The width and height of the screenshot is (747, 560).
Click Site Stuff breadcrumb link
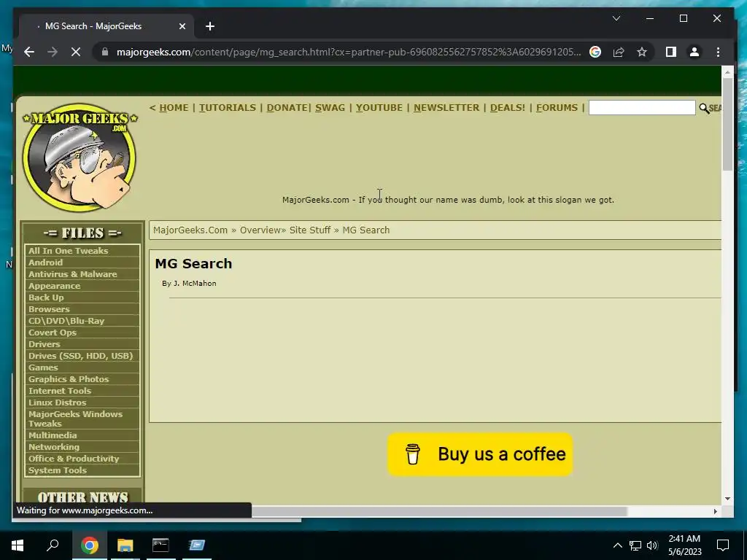(309, 230)
